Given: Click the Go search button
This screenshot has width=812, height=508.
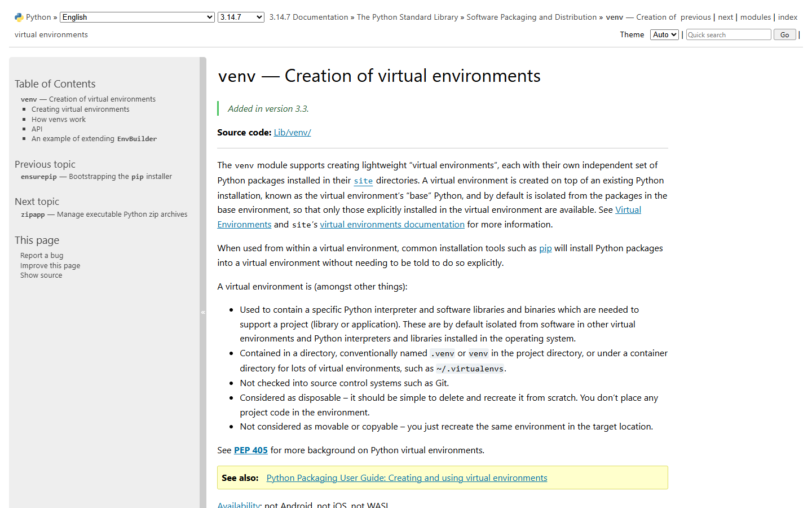Looking at the screenshot, I should (x=784, y=35).
